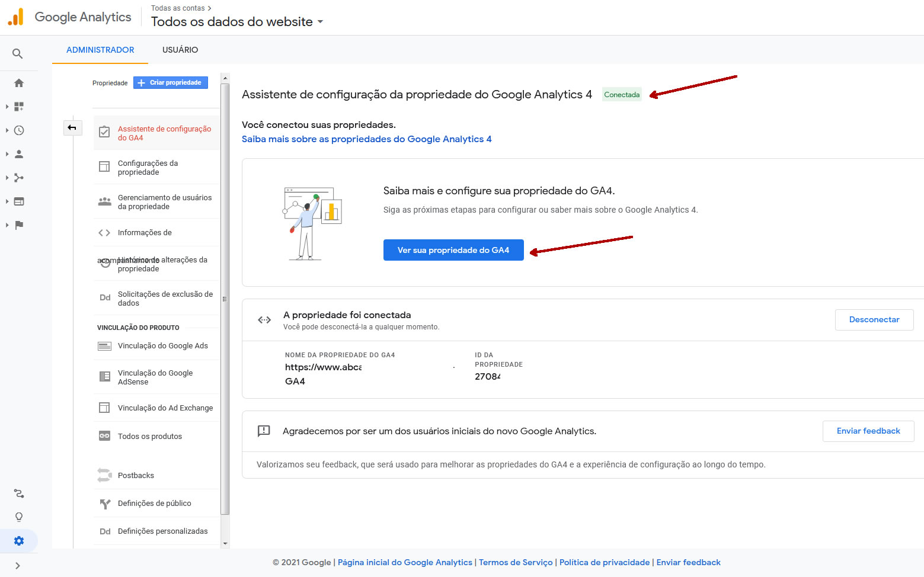This screenshot has height=577, width=924.
Task: Open the search magnifier in left sidebar
Action: point(18,54)
